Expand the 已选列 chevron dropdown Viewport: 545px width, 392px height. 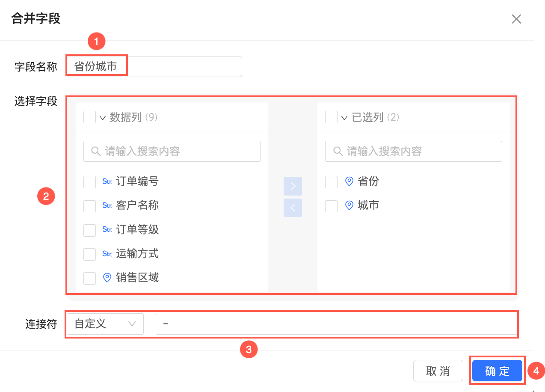point(344,118)
